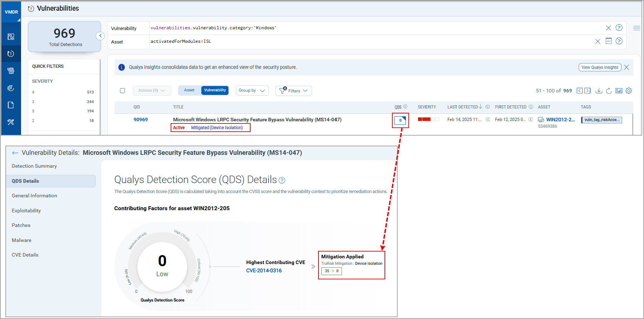Screen dimensions: 644x319
Task: Open QDS Details section
Action: tap(51, 181)
